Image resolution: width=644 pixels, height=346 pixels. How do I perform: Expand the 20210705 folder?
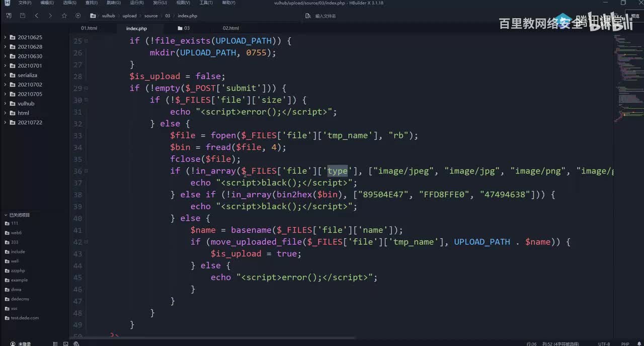[6, 94]
